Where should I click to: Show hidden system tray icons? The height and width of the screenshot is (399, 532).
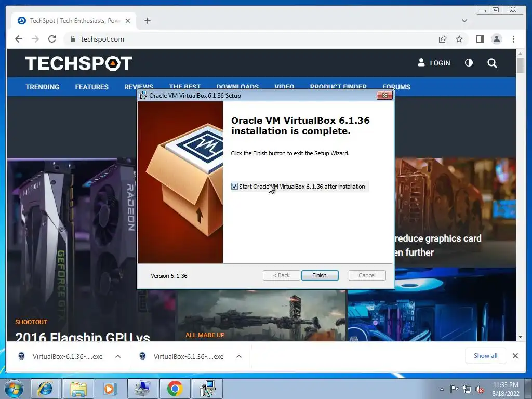click(x=442, y=389)
